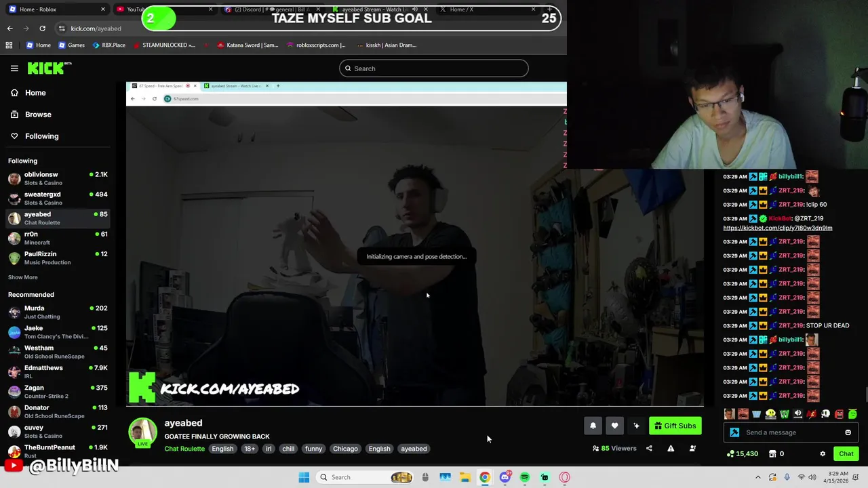Open TheBurntPeanut channel
Image resolution: width=868 pixels, height=488 pixels.
[x=58, y=451]
